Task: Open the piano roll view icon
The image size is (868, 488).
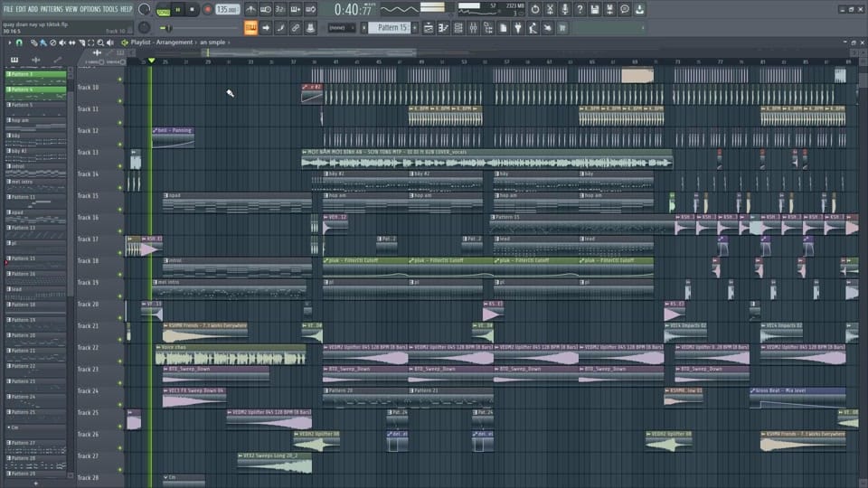Action: (x=443, y=28)
